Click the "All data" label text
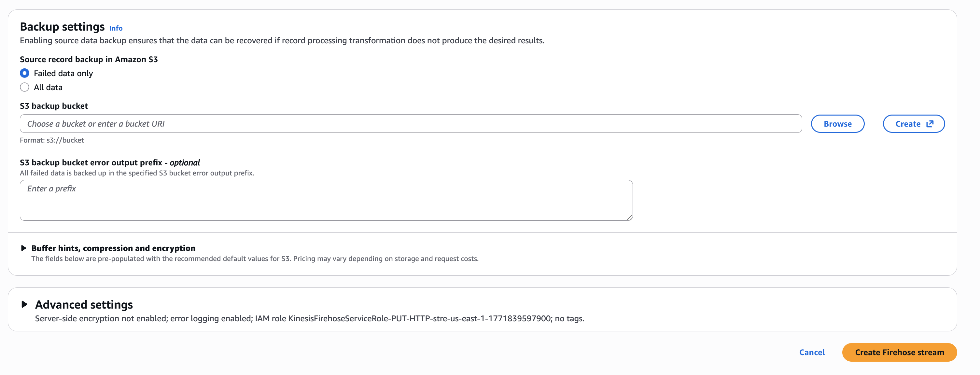Image resolution: width=980 pixels, height=375 pixels. pos(49,87)
